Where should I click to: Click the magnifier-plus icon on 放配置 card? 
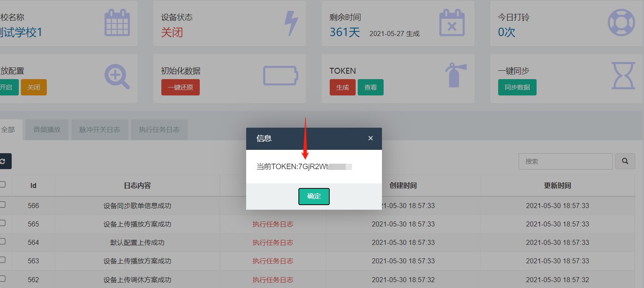tap(117, 77)
